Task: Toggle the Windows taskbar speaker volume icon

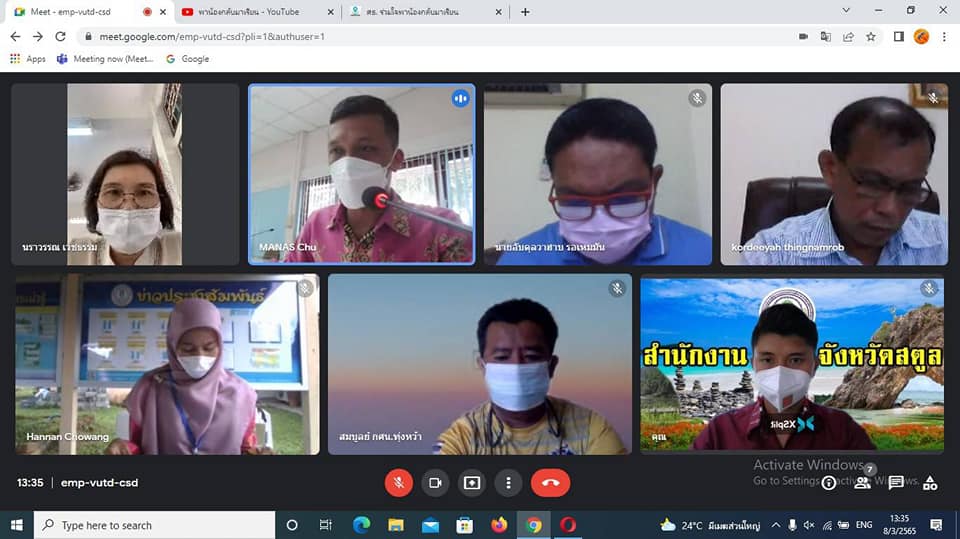Action: pos(809,525)
